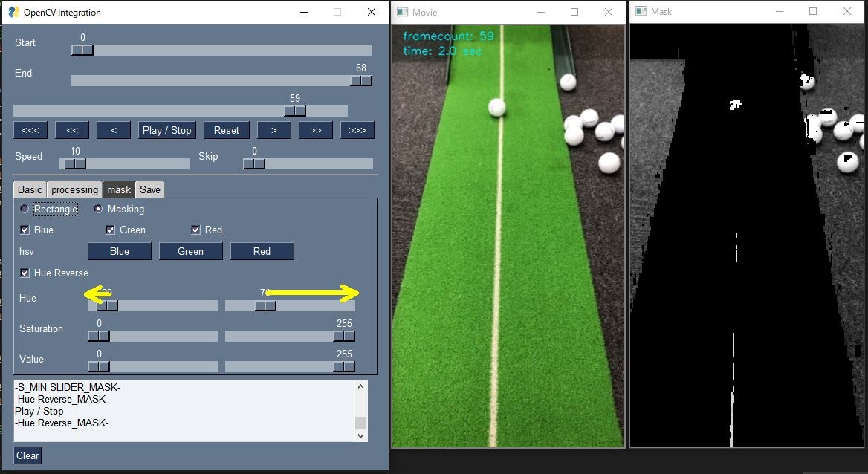Click inside the log output text box
The width and height of the screenshot is (868, 474).
tap(184, 411)
